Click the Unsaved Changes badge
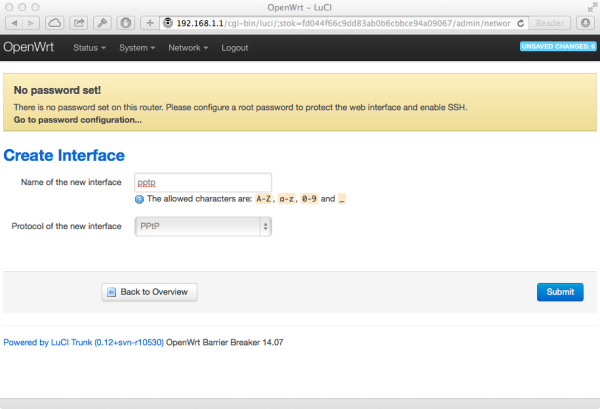 (x=558, y=47)
